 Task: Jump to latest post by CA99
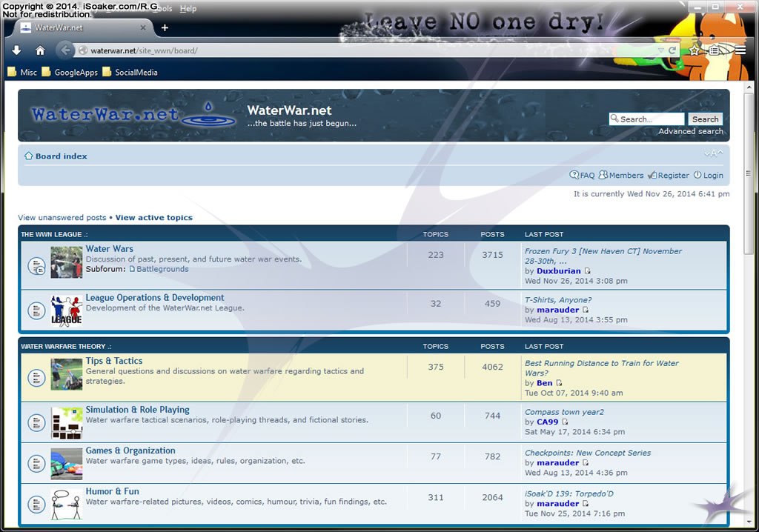565,422
